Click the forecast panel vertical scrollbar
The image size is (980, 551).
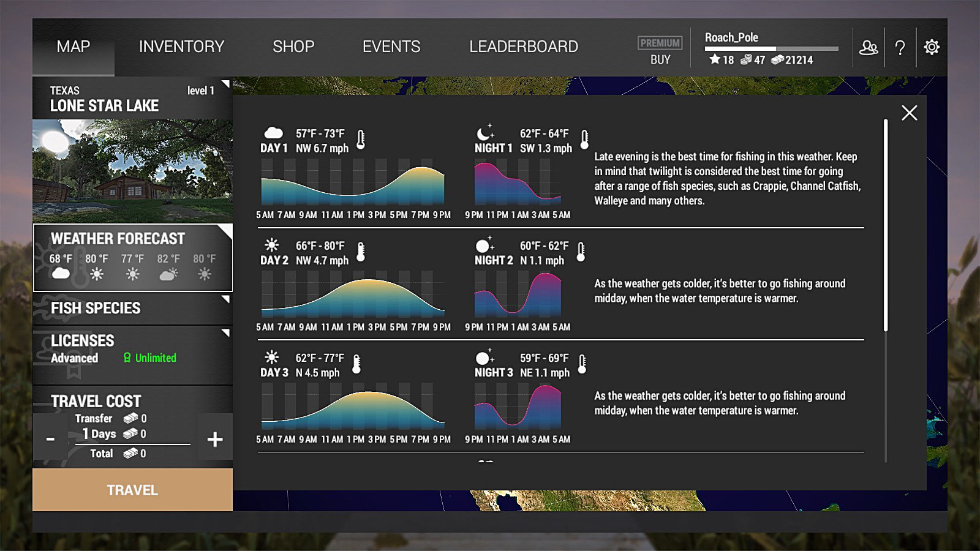click(886, 225)
